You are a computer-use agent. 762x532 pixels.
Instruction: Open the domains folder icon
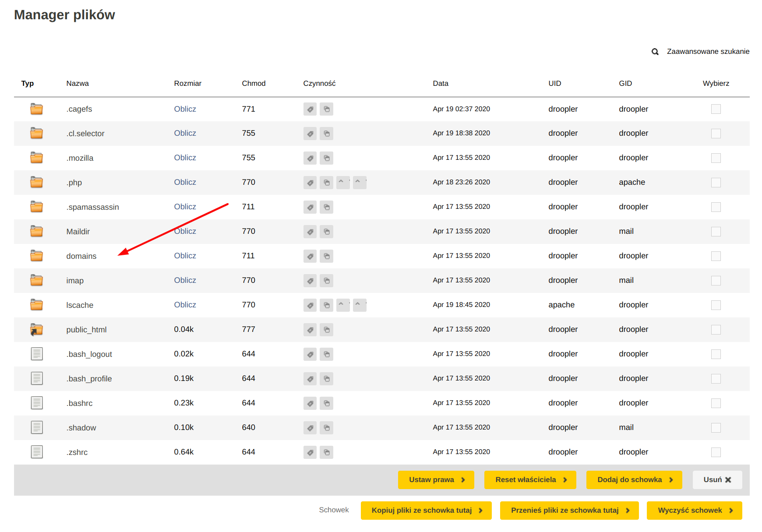tap(37, 256)
